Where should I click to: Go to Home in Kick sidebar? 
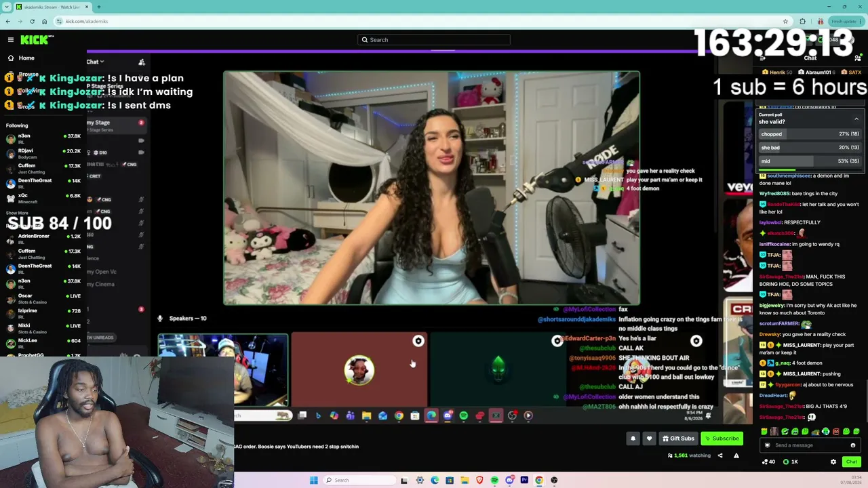(26, 58)
